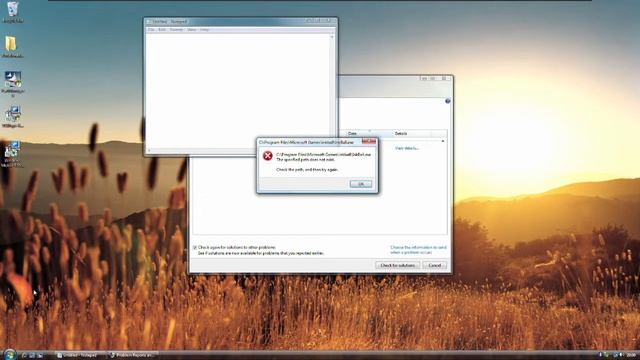Select the Recycle Bin desktop icon
This screenshot has width=640, height=360.
click(13, 12)
